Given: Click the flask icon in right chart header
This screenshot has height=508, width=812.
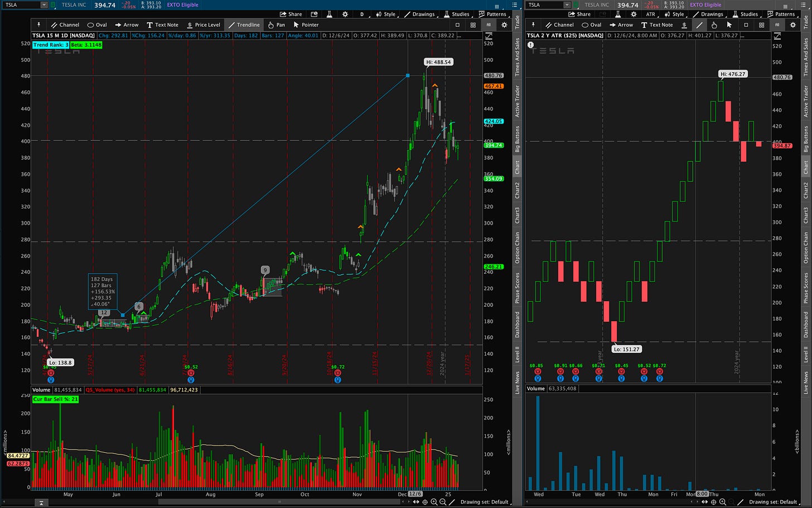Looking at the screenshot, I should point(618,14).
